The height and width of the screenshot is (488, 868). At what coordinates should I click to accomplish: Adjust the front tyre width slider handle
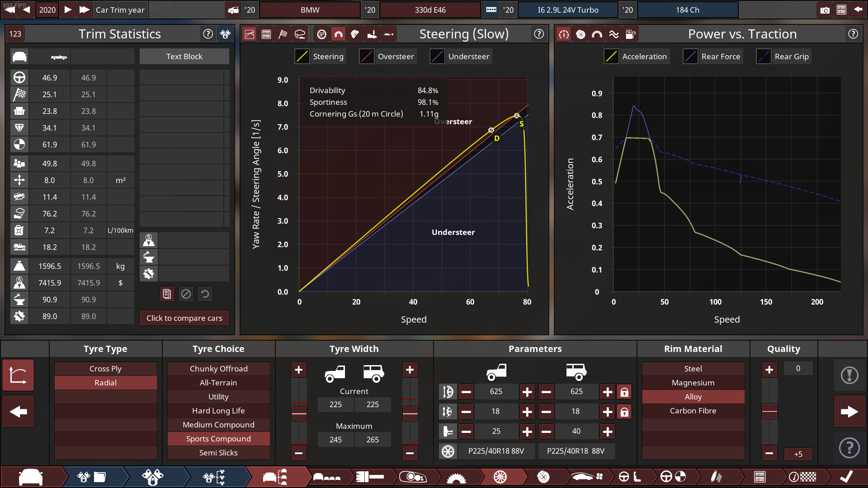(x=299, y=413)
